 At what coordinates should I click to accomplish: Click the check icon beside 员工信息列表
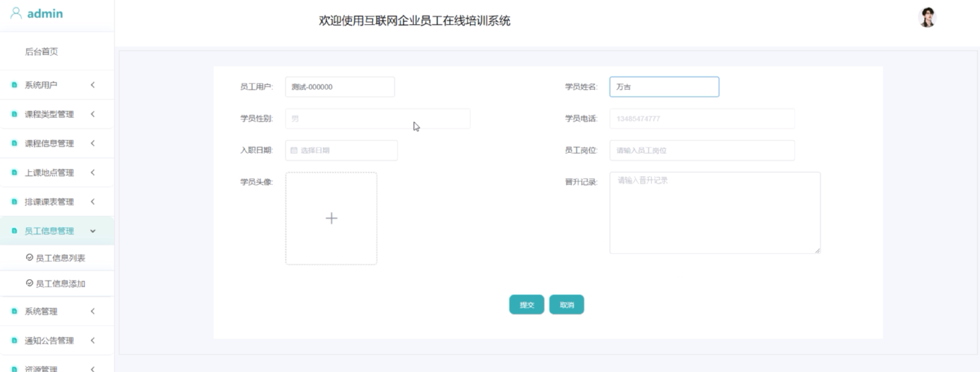(x=29, y=258)
